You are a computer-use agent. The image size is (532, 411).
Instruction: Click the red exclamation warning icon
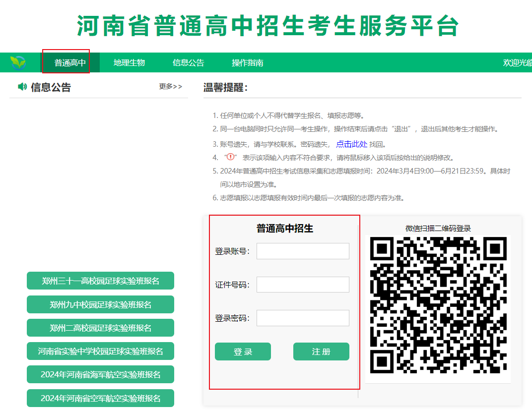coord(230,157)
